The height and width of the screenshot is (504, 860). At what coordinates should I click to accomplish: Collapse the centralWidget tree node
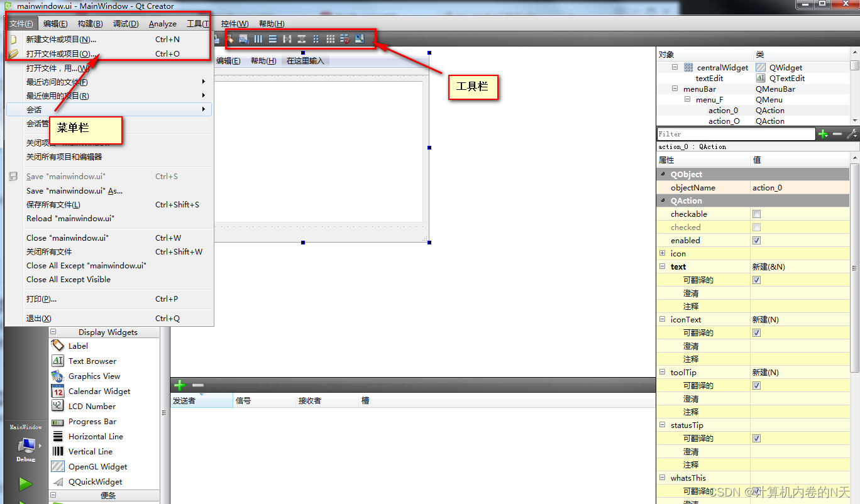(x=675, y=67)
